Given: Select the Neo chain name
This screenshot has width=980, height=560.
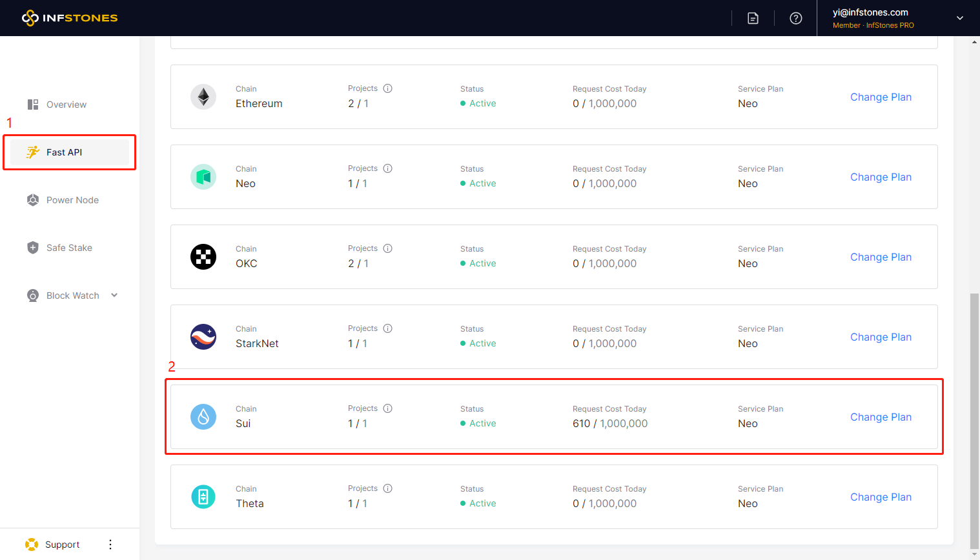Looking at the screenshot, I should click(245, 184).
